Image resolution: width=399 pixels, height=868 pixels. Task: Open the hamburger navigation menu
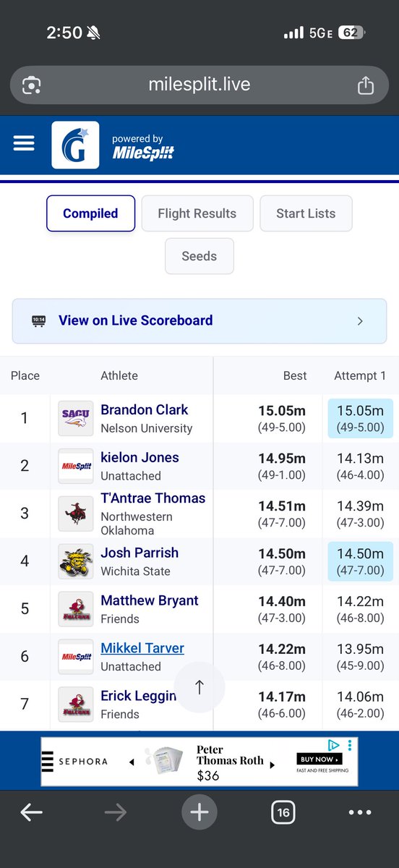point(24,143)
